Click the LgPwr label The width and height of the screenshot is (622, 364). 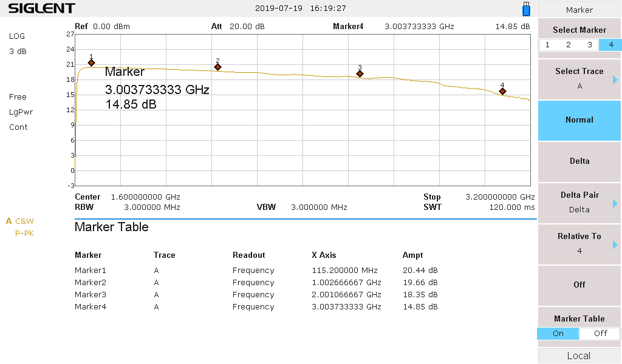(x=21, y=112)
